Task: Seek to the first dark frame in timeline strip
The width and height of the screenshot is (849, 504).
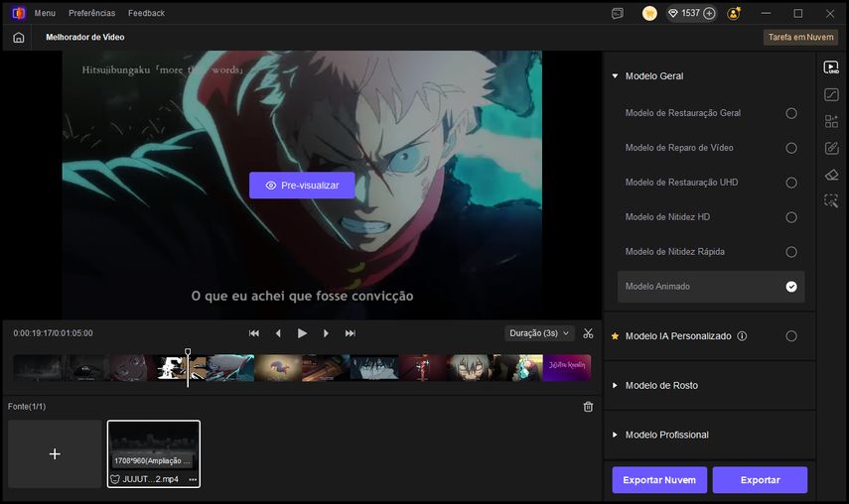Action: coord(38,368)
